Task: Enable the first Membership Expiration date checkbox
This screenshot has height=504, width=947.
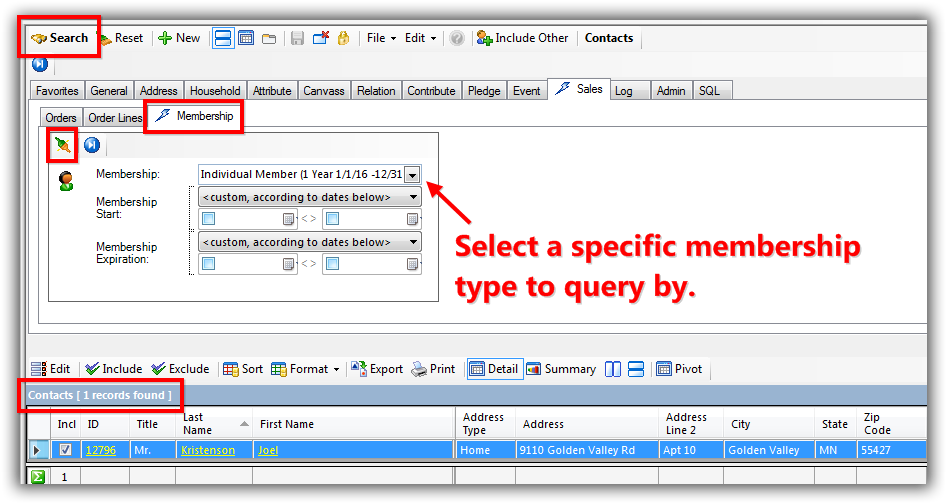Action: (x=209, y=264)
